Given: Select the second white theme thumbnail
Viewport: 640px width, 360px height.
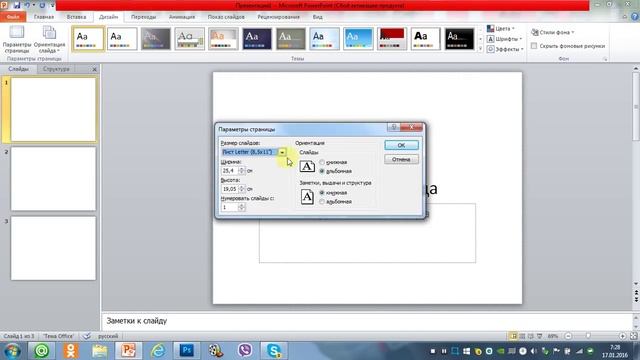Looking at the screenshot, I should (x=122, y=39).
